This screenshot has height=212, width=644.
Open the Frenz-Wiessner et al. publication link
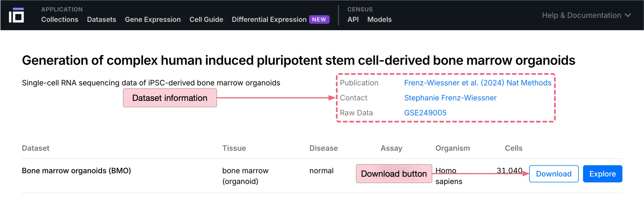478,83
